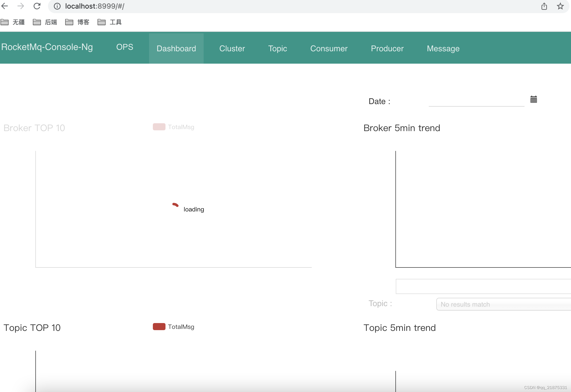
Task: Click the browser back arrow
Action: (5, 6)
